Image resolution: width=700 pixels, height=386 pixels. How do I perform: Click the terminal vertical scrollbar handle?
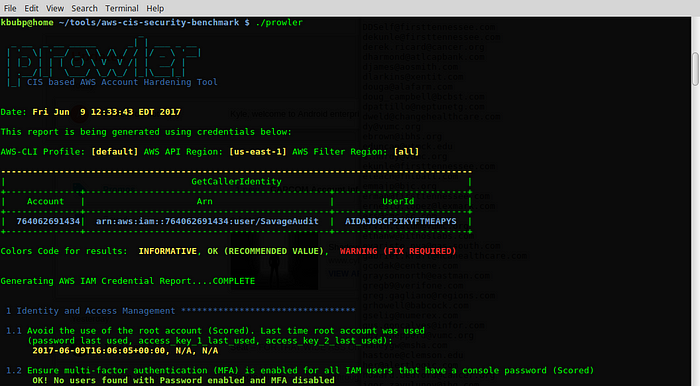(696, 69)
